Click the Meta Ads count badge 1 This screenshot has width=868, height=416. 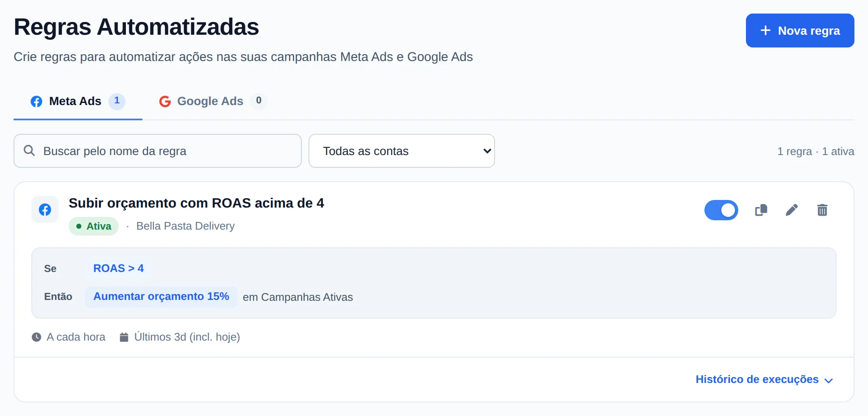pyautogui.click(x=117, y=101)
